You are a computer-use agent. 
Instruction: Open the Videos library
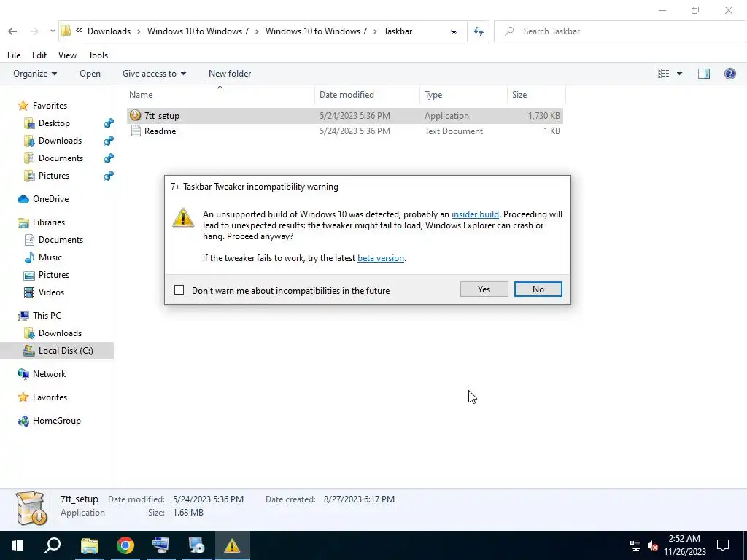(x=51, y=292)
